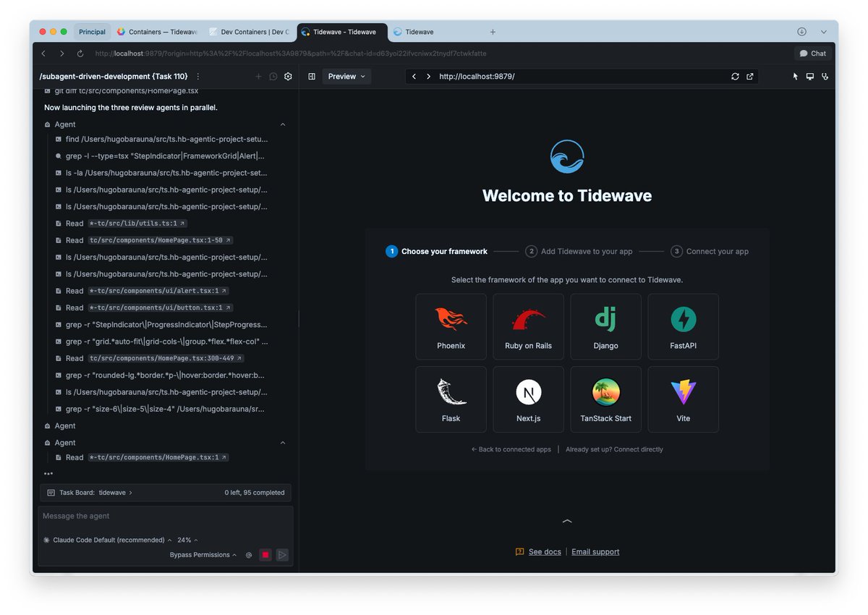This screenshot has height=615, width=868.
Task: Switch to Dev Containers tab
Action: 248,32
